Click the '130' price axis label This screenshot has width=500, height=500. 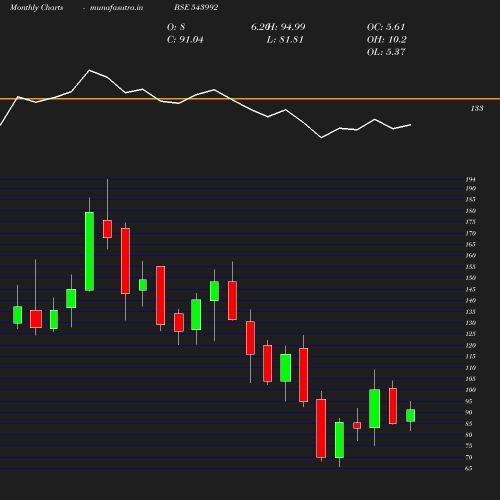coord(470,323)
